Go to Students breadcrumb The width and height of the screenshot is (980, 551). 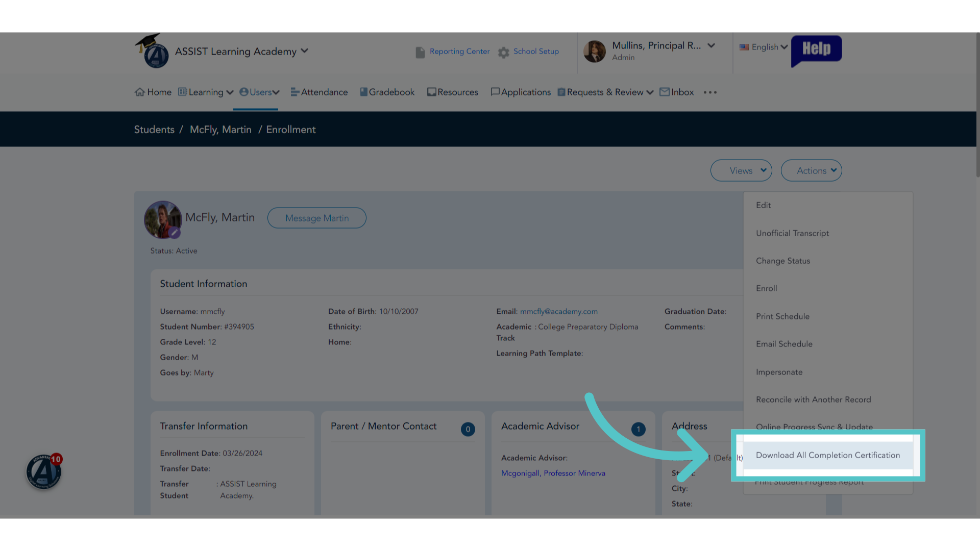(x=154, y=130)
